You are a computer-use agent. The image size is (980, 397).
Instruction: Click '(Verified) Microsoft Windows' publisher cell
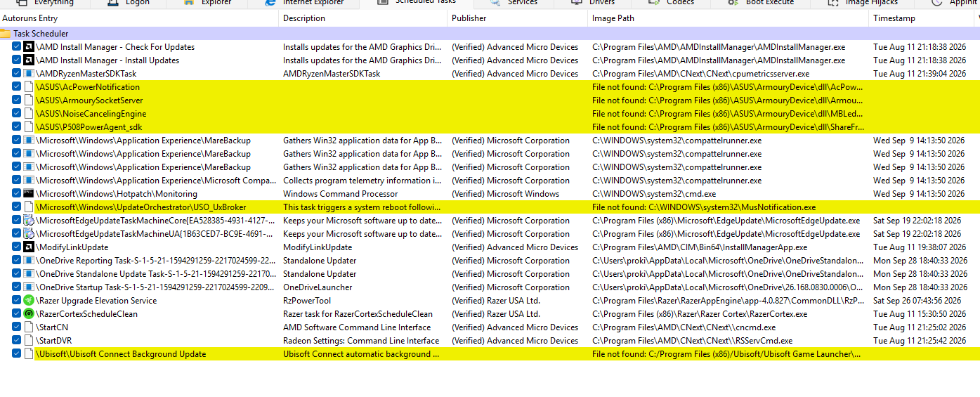506,194
